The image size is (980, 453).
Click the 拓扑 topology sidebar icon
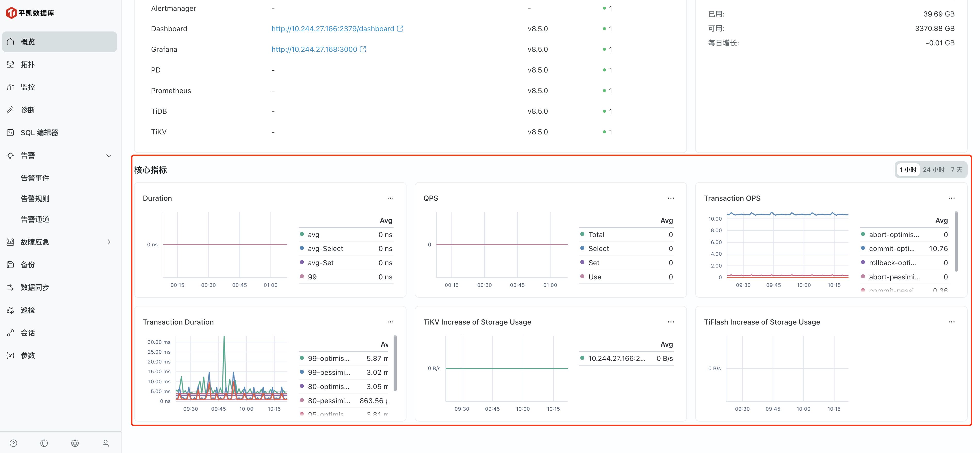[x=11, y=64]
